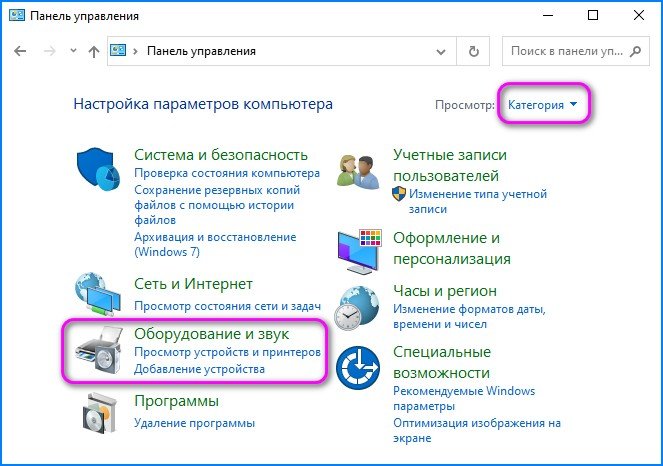Screen dimensions: 663x466
Task: Open Просмотр устройств и принтеров link
Action: (227, 352)
